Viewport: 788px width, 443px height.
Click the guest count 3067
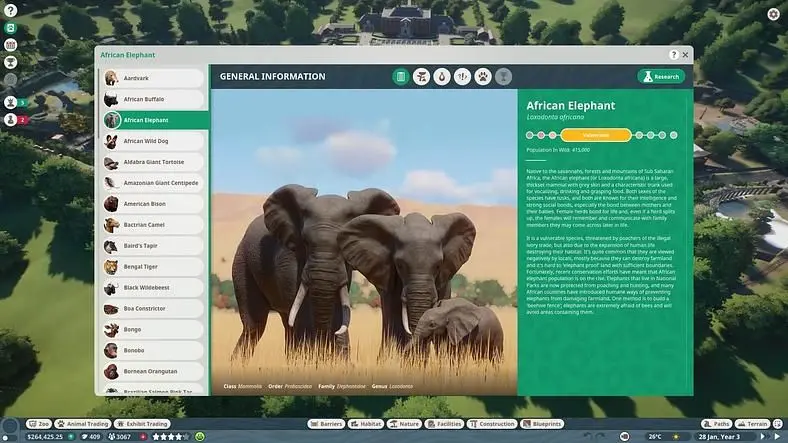pos(120,437)
